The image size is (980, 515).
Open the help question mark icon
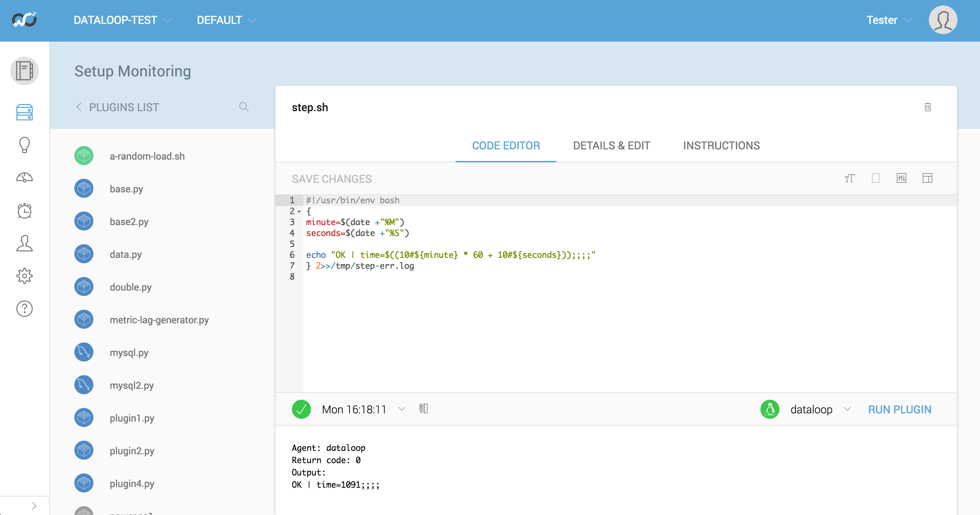coord(24,308)
